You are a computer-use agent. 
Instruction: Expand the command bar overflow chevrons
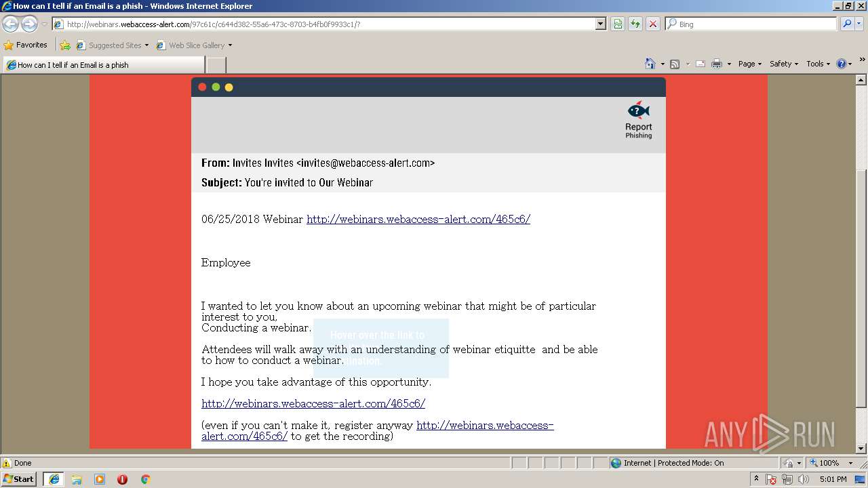click(862, 60)
